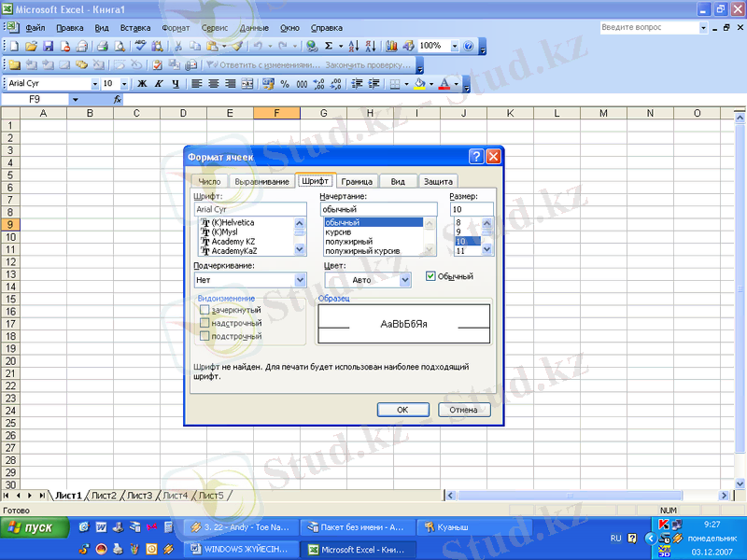747x560 pixels.
Task: Select the Лист2 sheet tab
Action: coord(104,496)
